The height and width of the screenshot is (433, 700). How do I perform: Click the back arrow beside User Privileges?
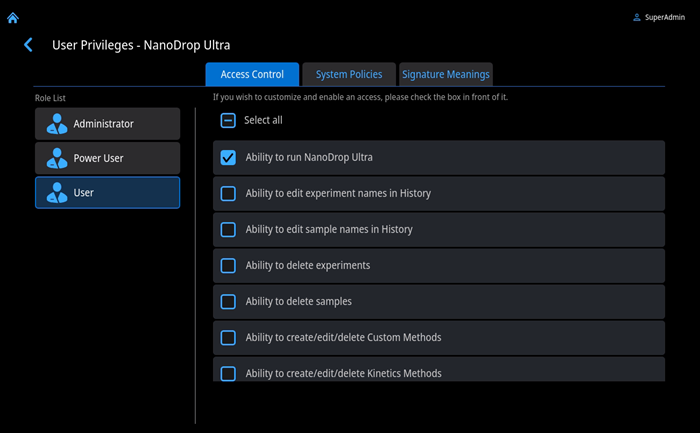(28, 45)
